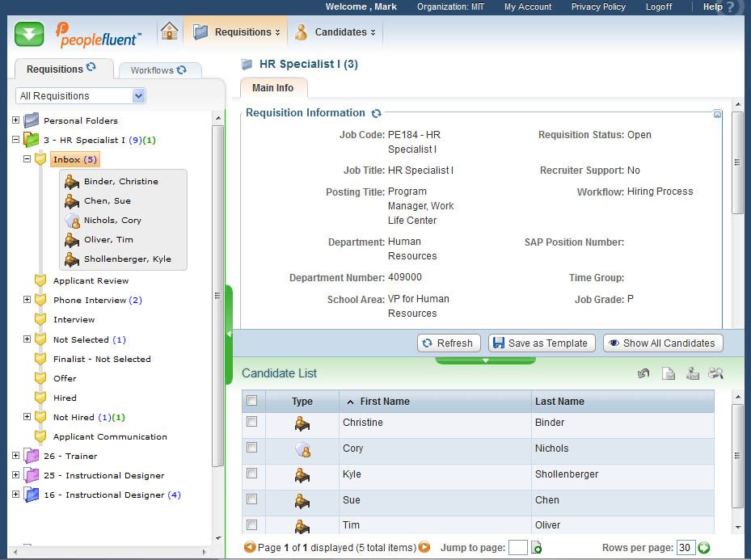Open the All Requisitions dropdown
Image resolution: width=751 pixels, height=560 pixels.
[x=138, y=96]
